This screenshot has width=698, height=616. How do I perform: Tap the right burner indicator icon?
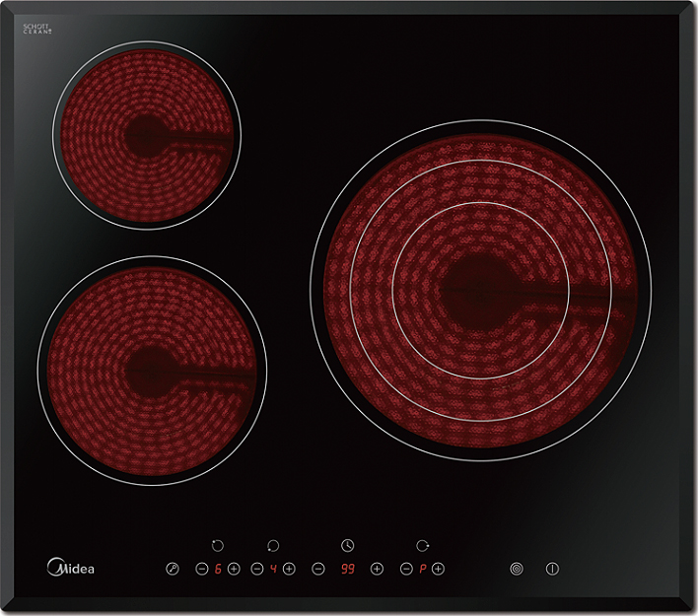click(422, 545)
